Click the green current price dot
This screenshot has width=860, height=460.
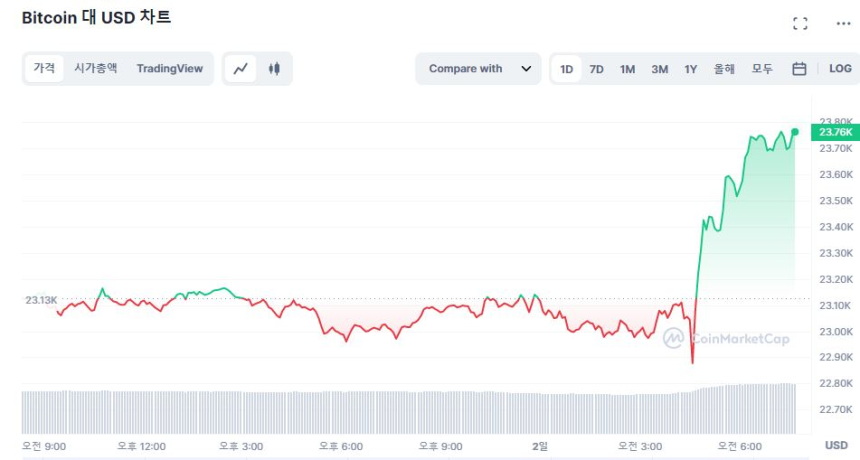(795, 132)
